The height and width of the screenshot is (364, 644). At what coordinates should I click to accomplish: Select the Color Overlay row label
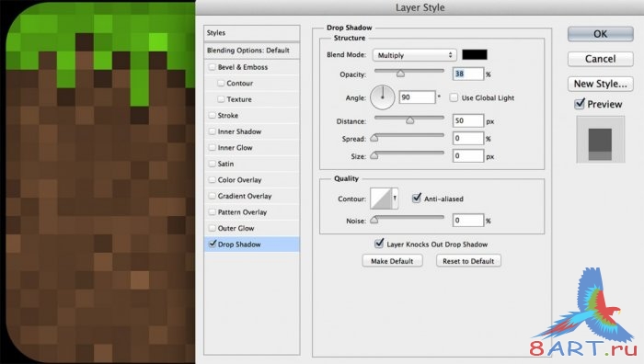(239, 180)
